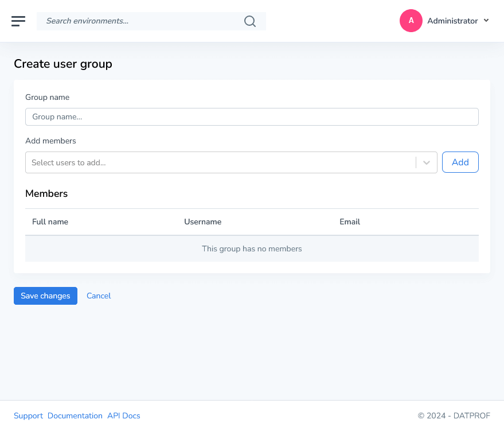Open the Administrator user menu label
This screenshot has width=504, height=431.
coord(452,21)
